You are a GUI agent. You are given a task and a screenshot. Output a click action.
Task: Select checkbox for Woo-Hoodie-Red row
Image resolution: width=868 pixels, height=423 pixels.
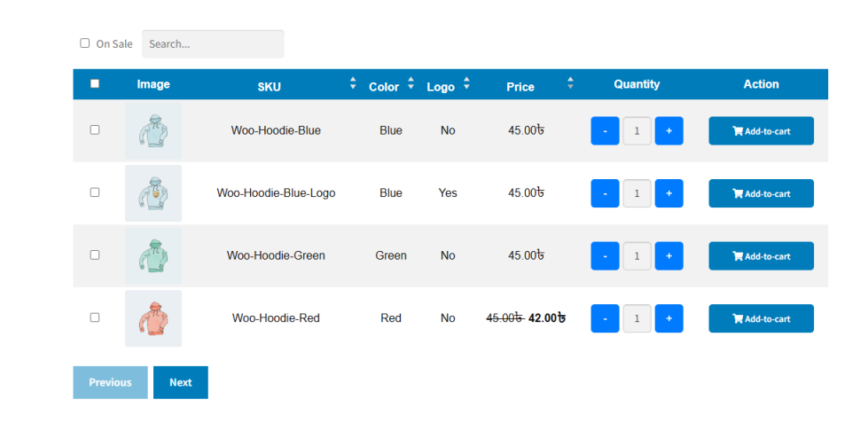click(95, 317)
